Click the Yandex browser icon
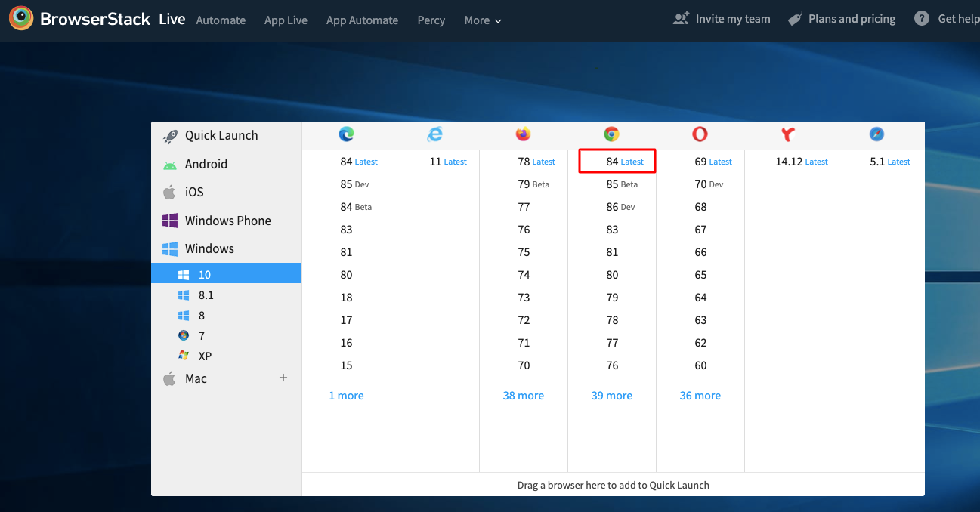This screenshot has width=980, height=512. 788,134
